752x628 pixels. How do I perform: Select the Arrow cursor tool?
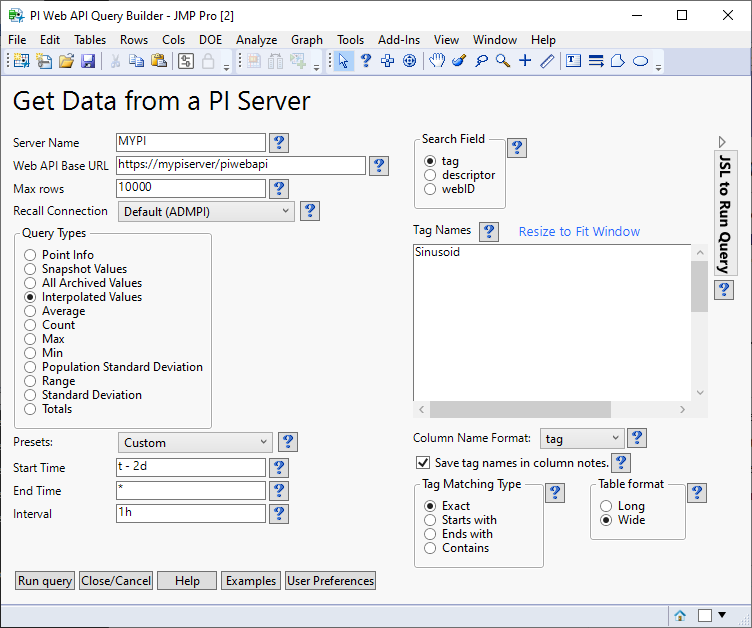pyautogui.click(x=344, y=61)
